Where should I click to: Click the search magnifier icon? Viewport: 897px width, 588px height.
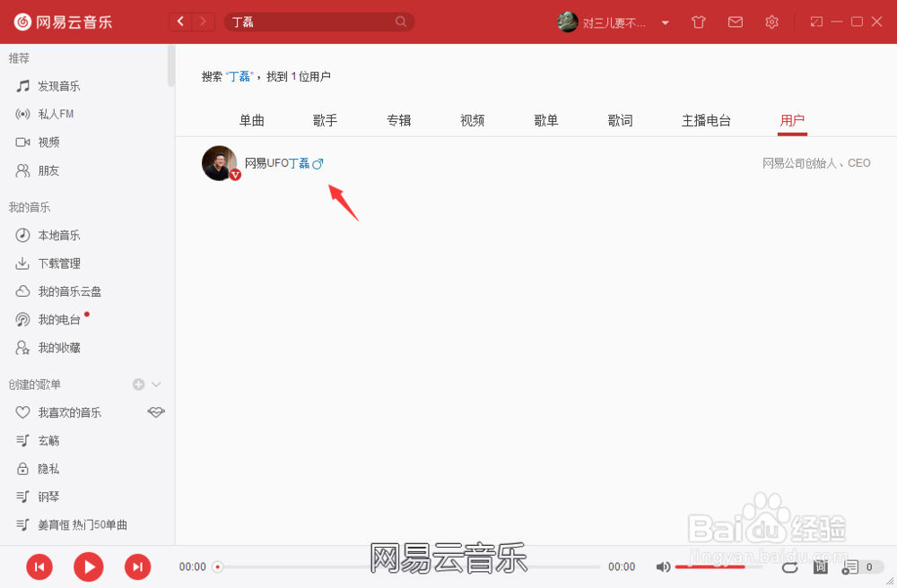click(x=401, y=22)
